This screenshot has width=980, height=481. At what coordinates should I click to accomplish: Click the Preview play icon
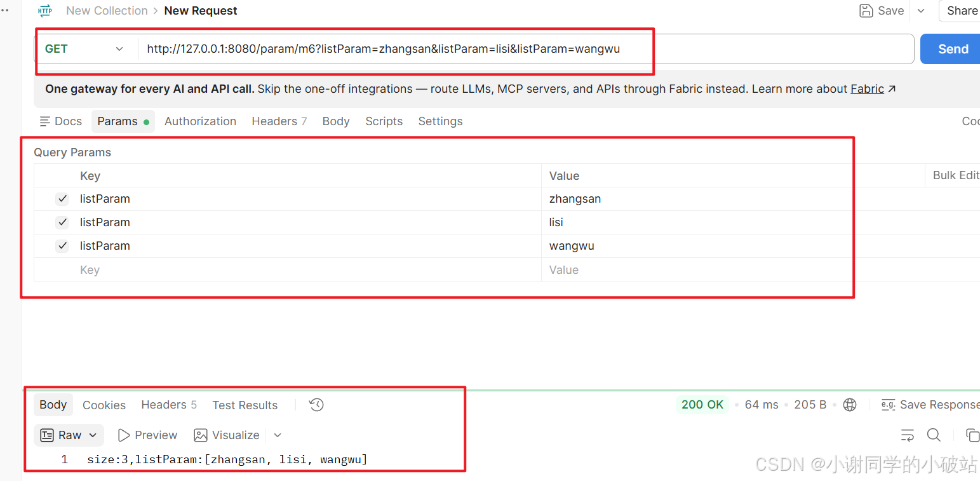point(124,435)
